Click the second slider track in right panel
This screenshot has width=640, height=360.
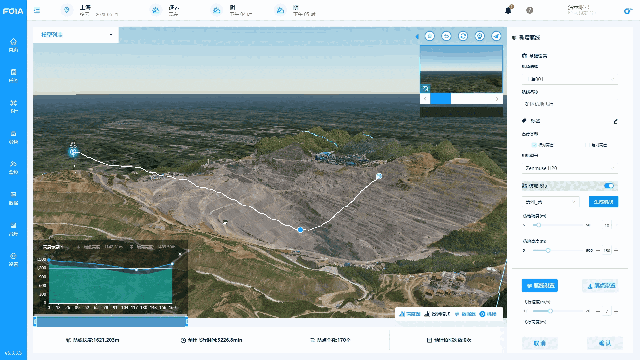[559, 250]
